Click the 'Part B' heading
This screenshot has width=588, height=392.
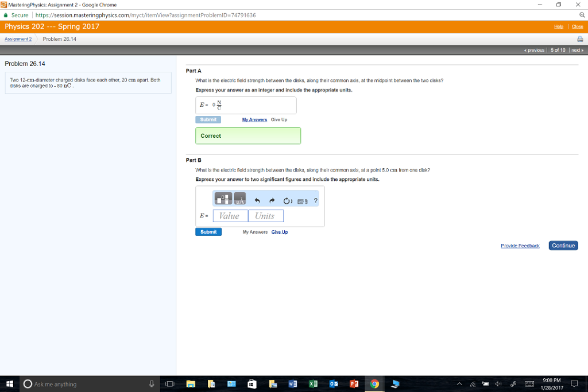[194, 160]
